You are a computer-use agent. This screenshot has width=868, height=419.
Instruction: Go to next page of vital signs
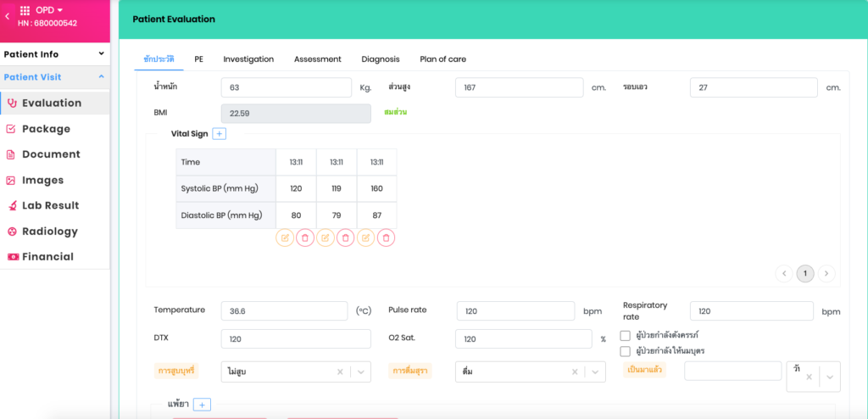(x=826, y=273)
